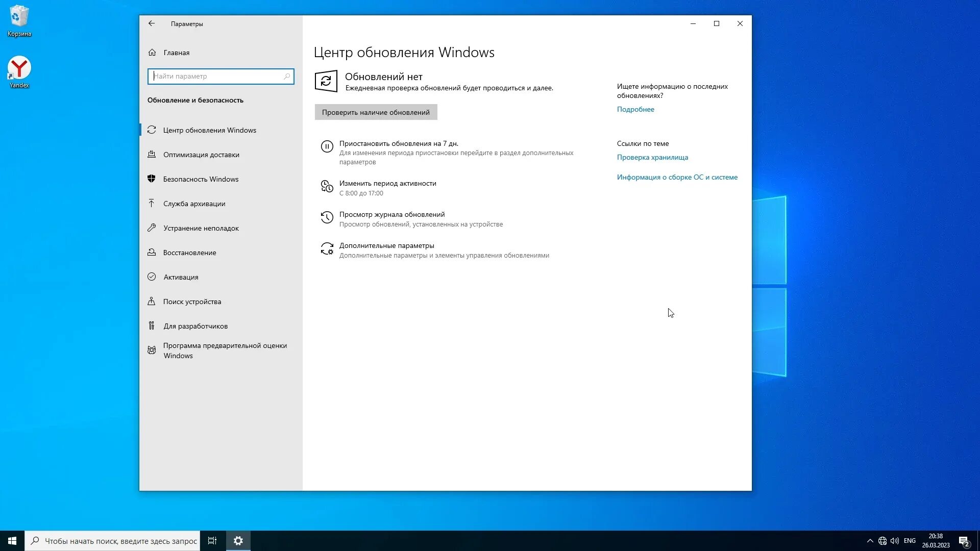The image size is (980, 551).
Task: Open Проверка хранилища link
Action: tap(652, 157)
